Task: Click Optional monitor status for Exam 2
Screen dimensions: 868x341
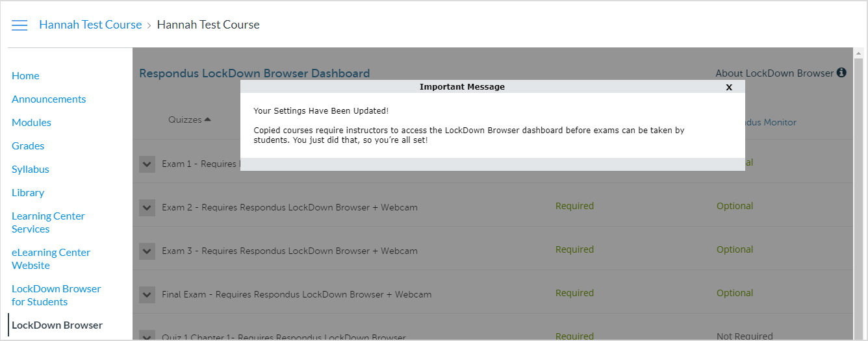Action: pyautogui.click(x=735, y=206)
